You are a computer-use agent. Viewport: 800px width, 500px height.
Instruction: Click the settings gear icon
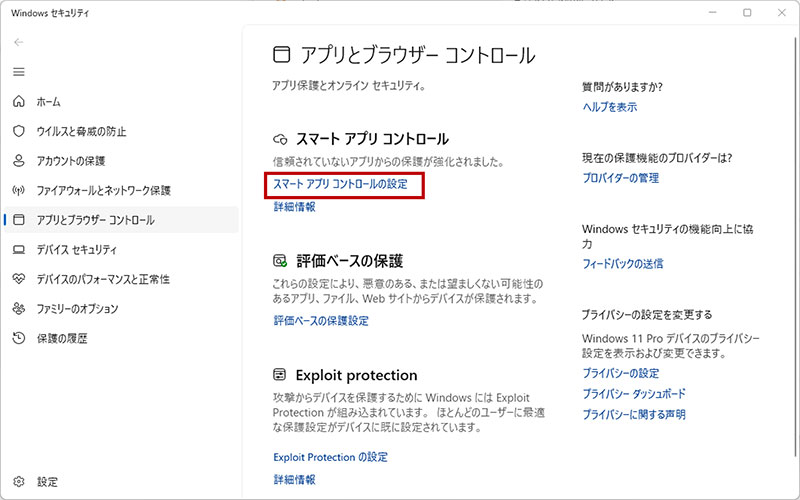19,481
